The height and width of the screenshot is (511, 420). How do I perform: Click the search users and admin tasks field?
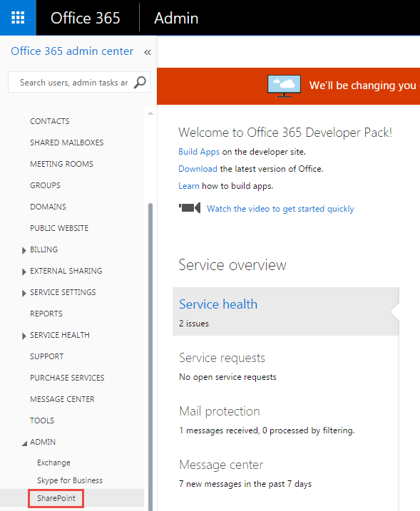[73, 83]
